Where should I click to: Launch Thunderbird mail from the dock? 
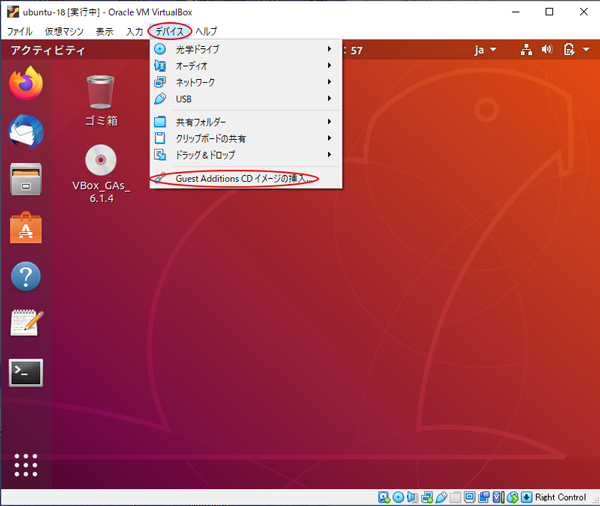26,131
